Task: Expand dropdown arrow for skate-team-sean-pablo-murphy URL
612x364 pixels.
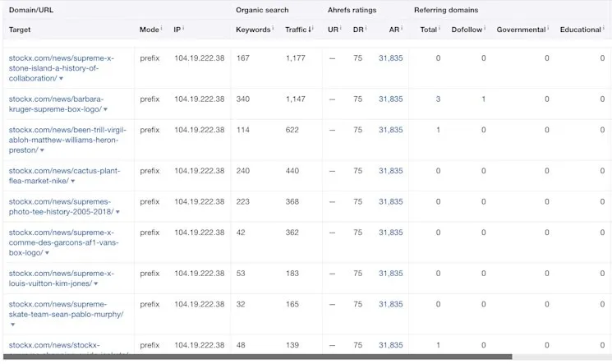Action: 12,325
